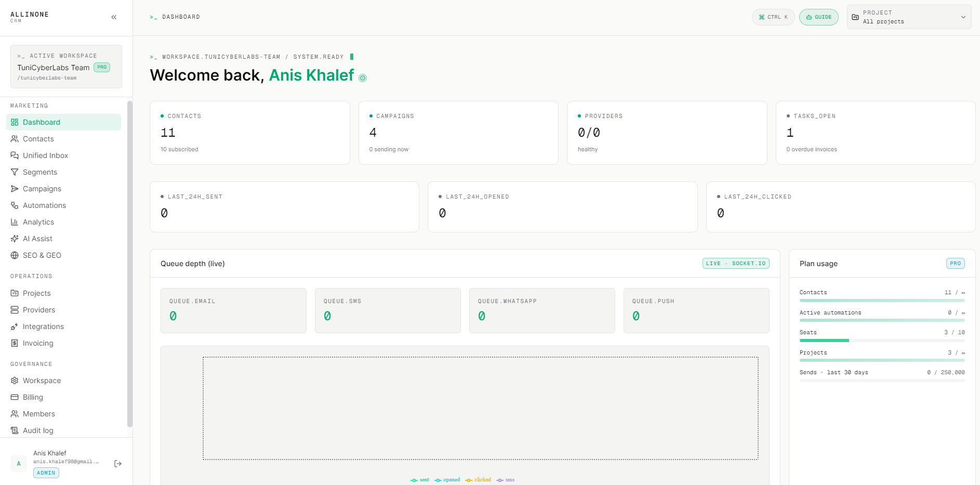Click the QUEUE.SMS tile
This screenshot has width=980, height=485.
[x=388, y=310]
